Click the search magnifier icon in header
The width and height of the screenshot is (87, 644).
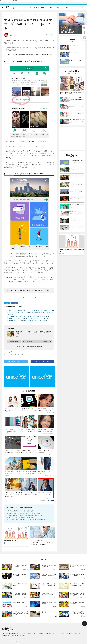pyautogui.click(x=83, y=8)
